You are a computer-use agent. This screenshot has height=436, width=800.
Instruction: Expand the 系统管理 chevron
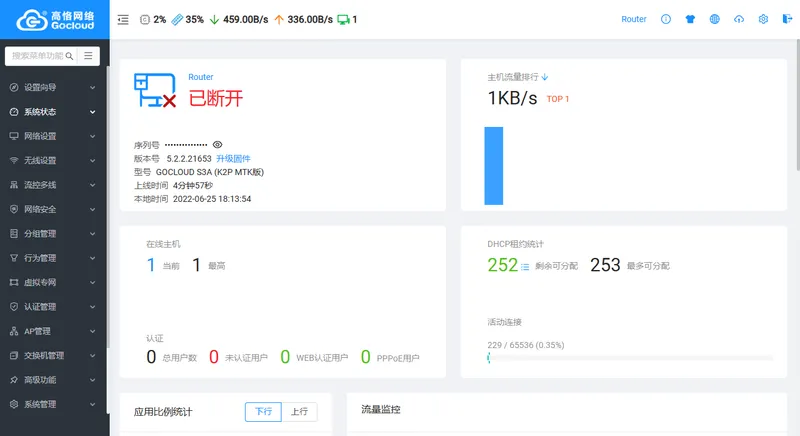92,404
